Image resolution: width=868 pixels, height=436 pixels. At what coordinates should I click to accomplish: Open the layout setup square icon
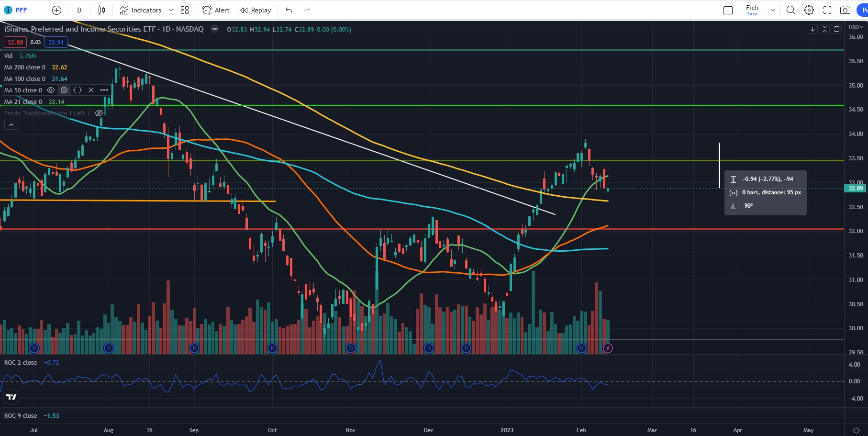point(728,10)
